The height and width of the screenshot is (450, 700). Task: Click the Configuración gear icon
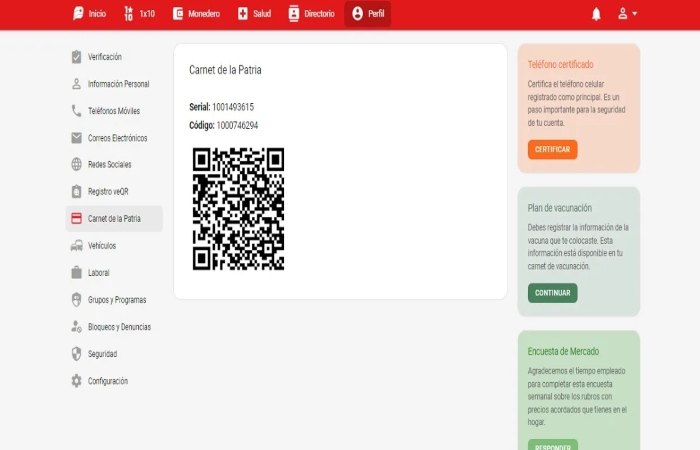click(76, 381)
